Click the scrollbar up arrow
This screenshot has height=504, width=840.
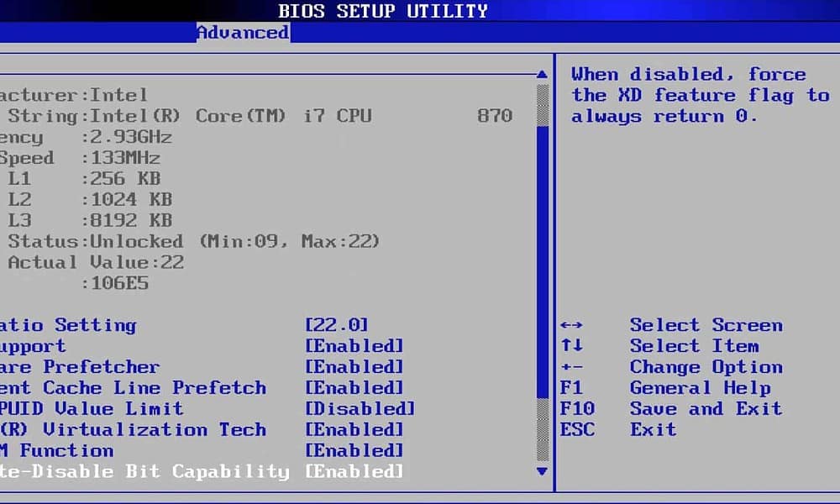[542, 73]
